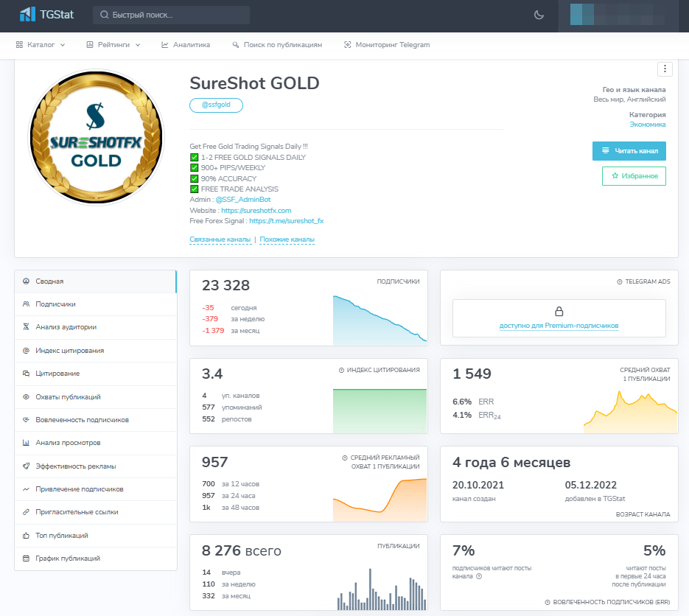Select the Сводная sidebar tab
Viewport: 689px width, 616px height.
[95, 281]
